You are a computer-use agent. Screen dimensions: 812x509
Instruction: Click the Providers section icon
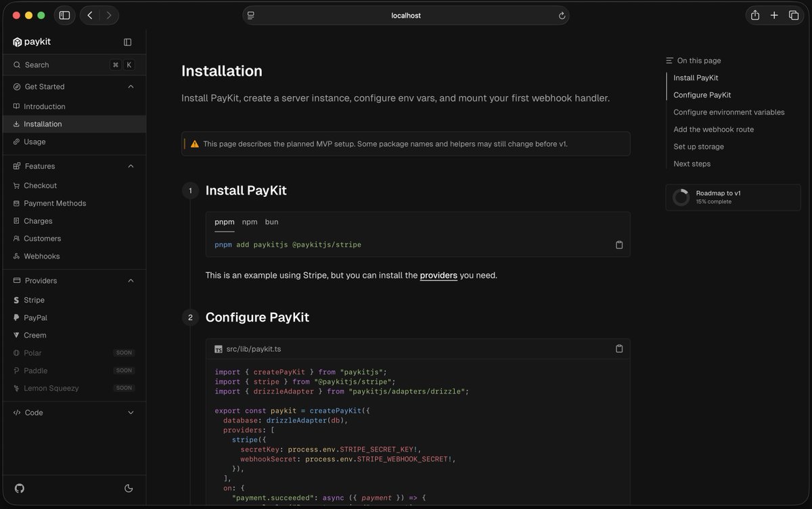coord(17,280)
